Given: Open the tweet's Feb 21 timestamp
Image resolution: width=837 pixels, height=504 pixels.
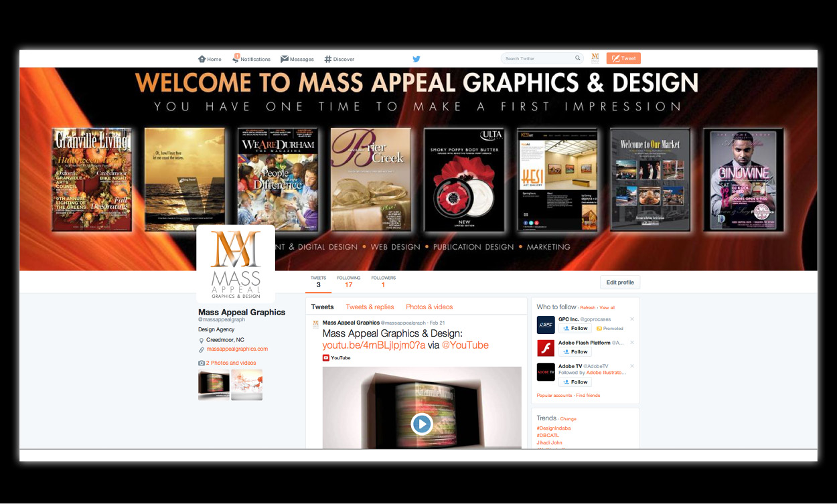Looking at the screenshot, I should [437, 323].
